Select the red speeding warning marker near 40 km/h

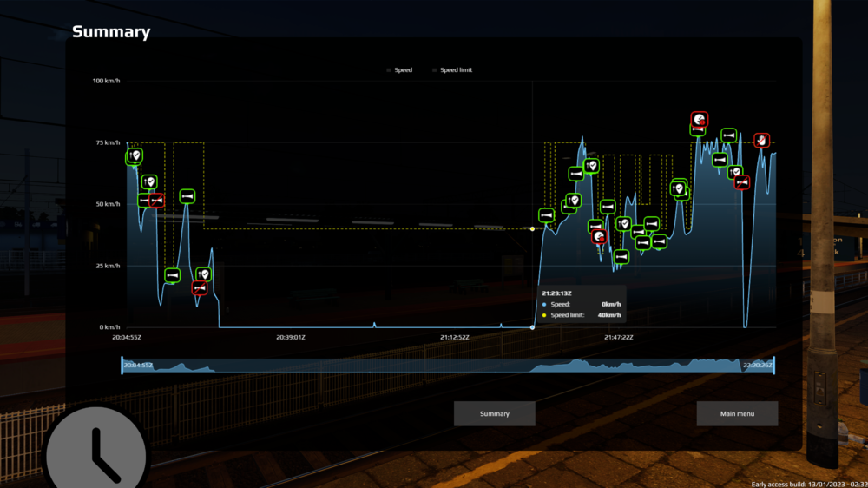point(598,237)
